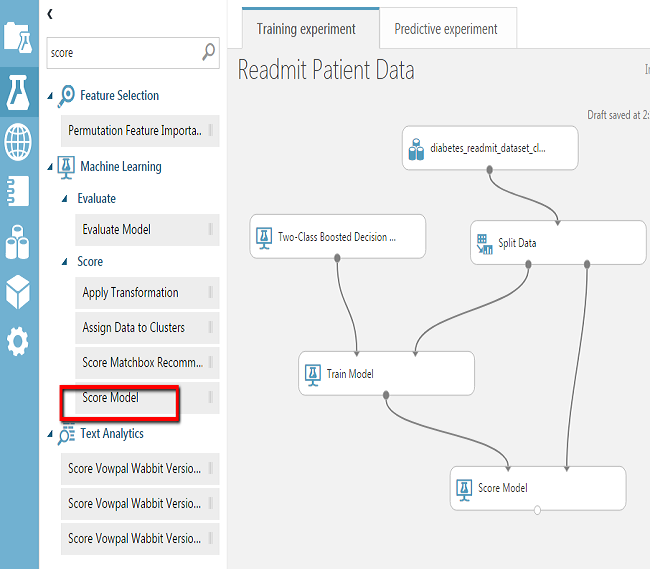Switch to the Predictive experiment tab
This screenshot has width=650, height=569.
tap(446, 29)
